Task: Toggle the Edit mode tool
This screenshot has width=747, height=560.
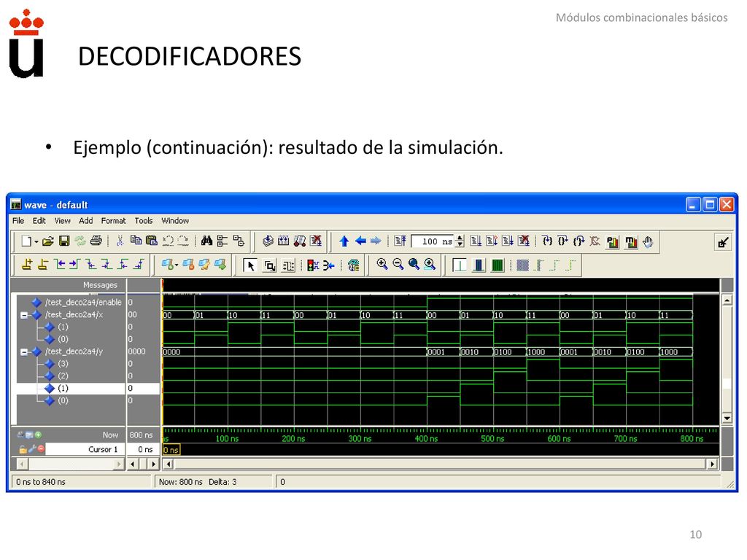Action: [x=288, y=265]
